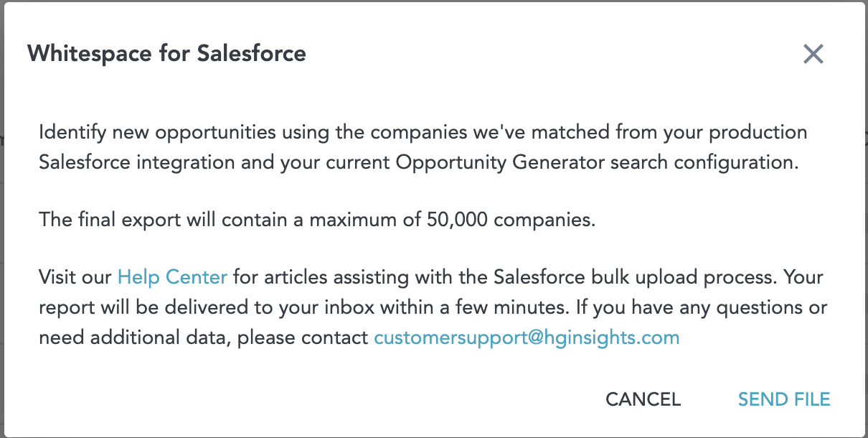Open the Help Center link
Viewport: 868px width, 438px height.
tap(172, 276)
